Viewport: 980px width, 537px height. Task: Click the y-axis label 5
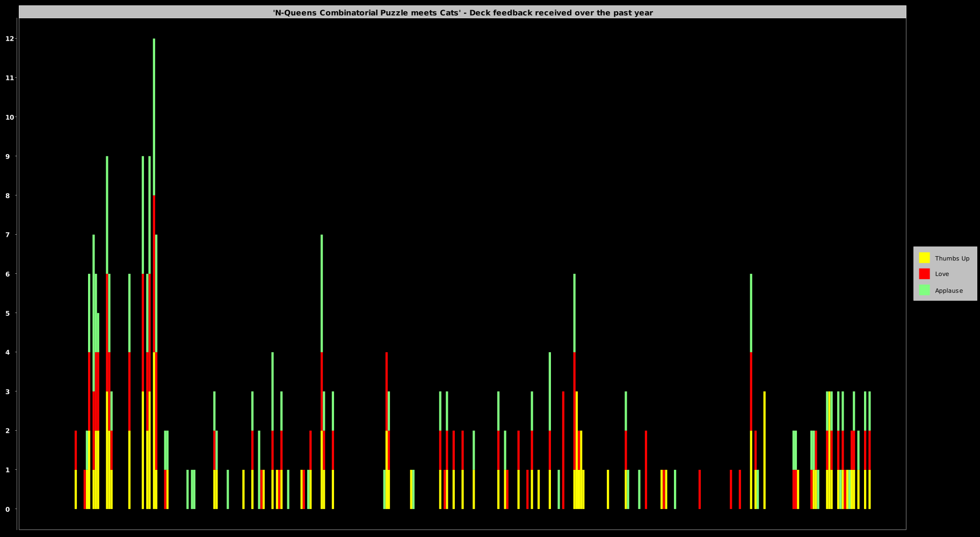(x=8, y=313)
